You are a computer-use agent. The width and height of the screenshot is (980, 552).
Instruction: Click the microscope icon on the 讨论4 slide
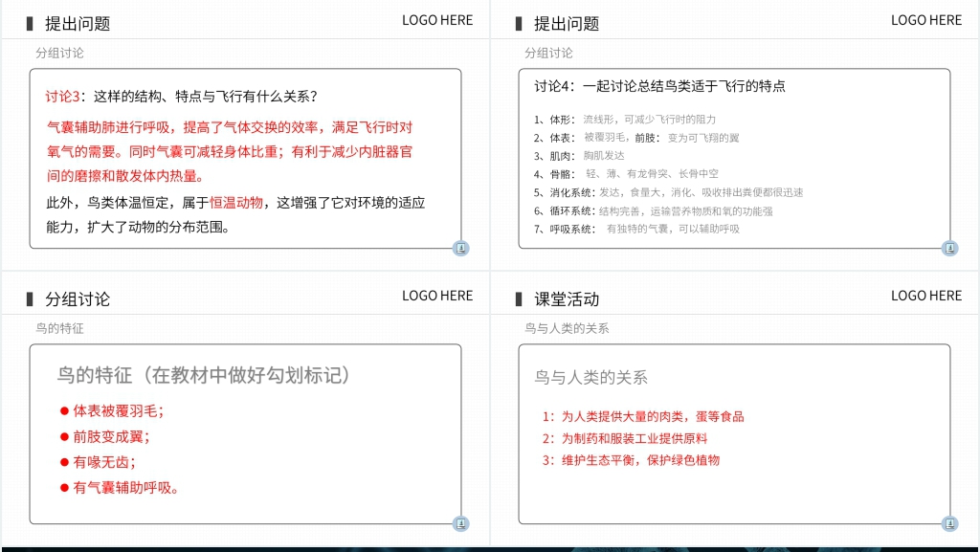click(949, 248)
